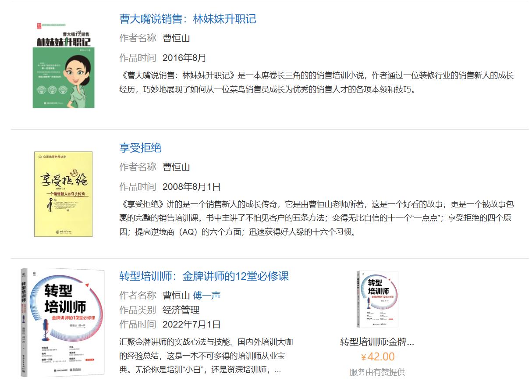Screen dimensions: 532x392
Task: Open the 曹大嘴说销售：林妹妹升职记 title link
Action: point(188,19)
